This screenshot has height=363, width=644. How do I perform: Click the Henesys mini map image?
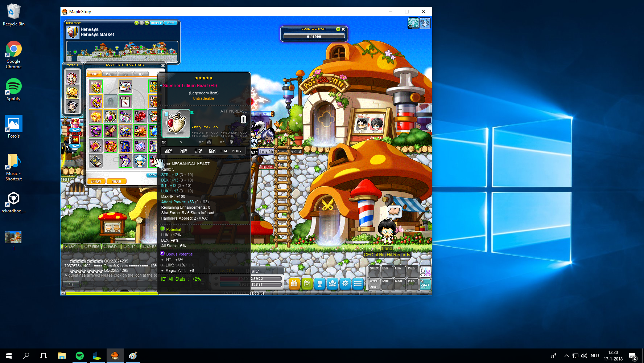[x=122, y=52]
